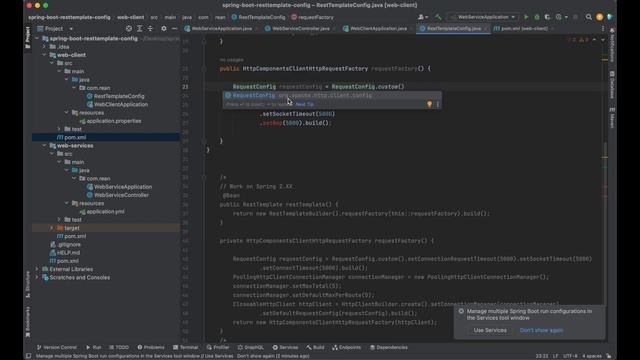The height and width of the screenshot is (360, 640).
Task: Click the Don't show again link
Action: 541,330
